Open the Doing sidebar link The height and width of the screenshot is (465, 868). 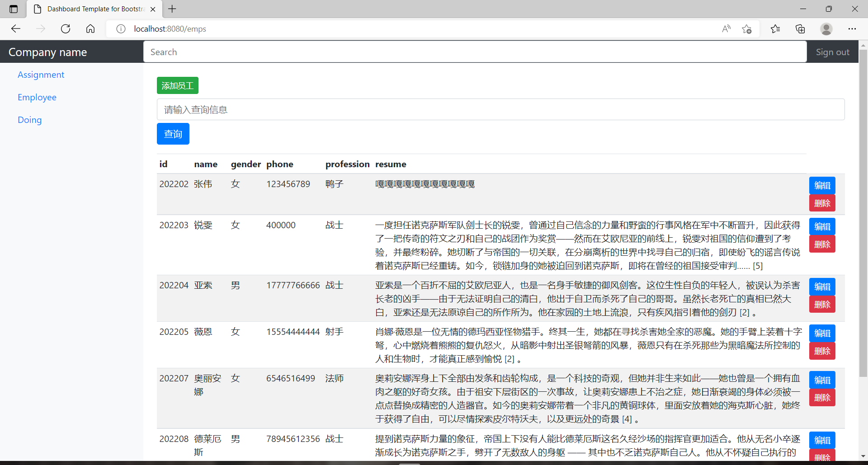pyautogui.click(x=29, y=120)
